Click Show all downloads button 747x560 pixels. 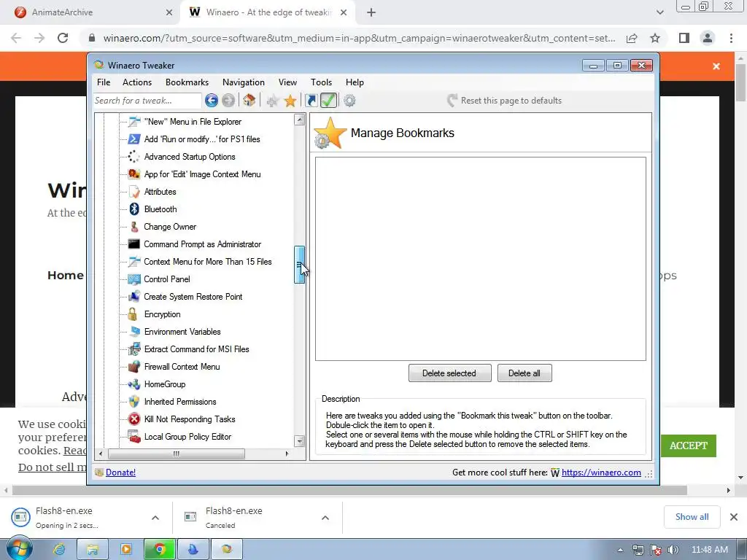(x=692, y=517)
